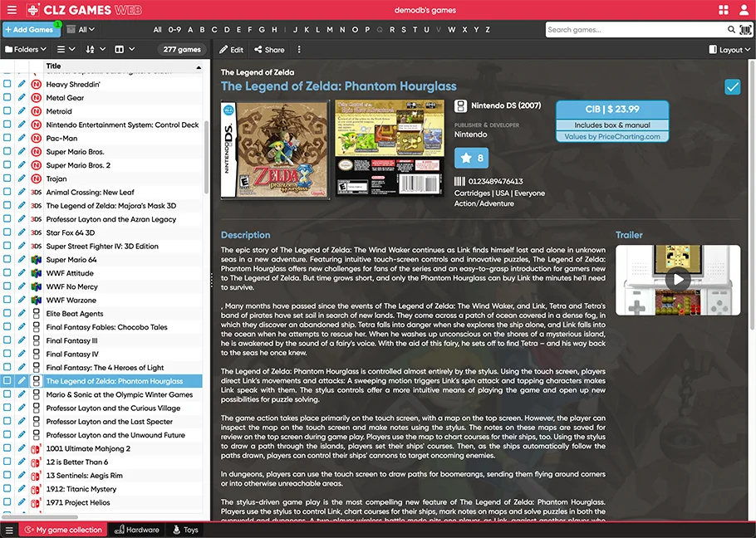Click the edit pencil for Trojan
This screenshot has width=756, height=538.
click(22, 179)
